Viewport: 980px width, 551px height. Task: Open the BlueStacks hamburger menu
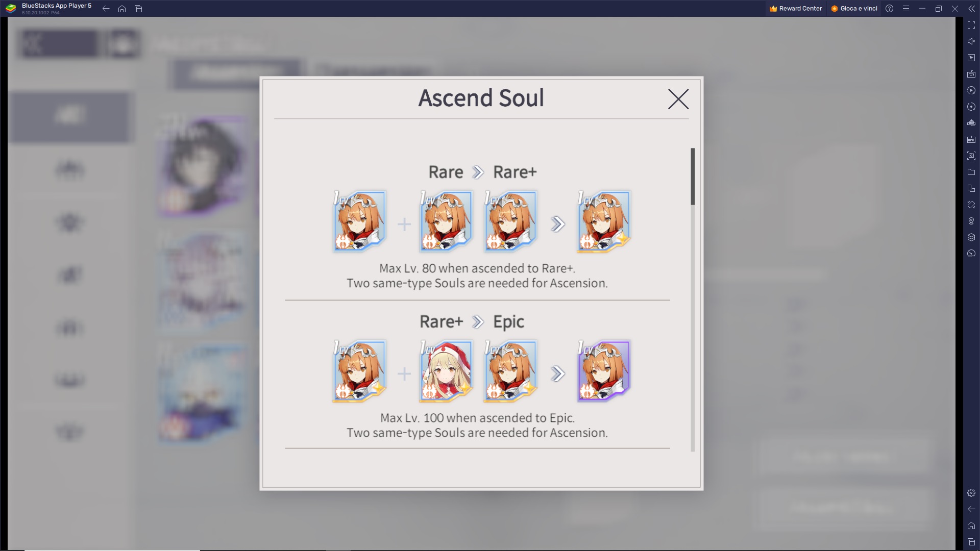pos(906,8)
